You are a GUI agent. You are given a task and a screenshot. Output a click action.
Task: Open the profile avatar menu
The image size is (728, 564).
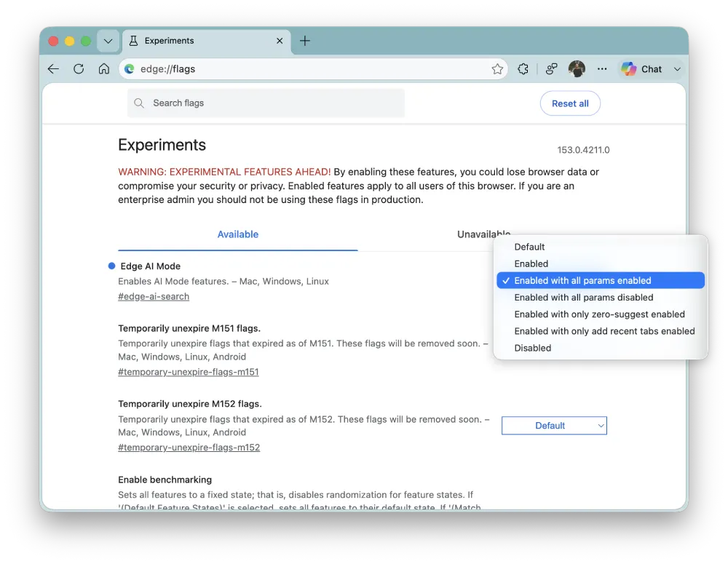577,69
